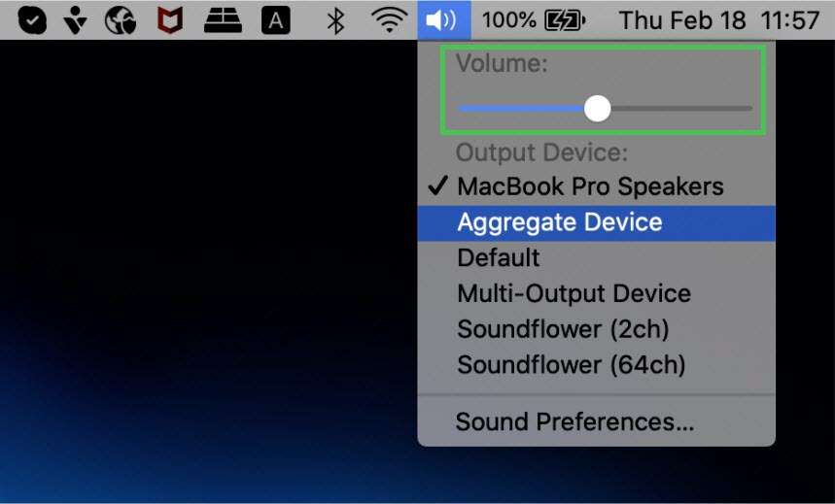Switch output to Multi-Output Device

click(x=597, y=294)
